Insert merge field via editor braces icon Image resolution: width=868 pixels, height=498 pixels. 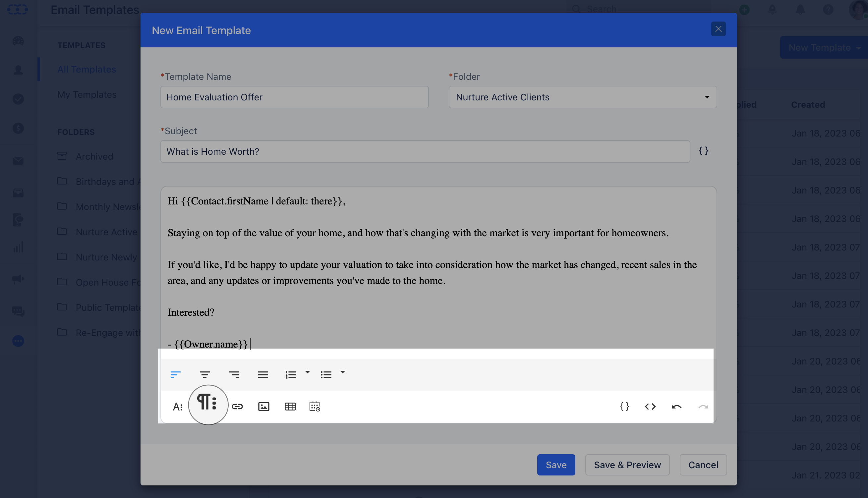pyautogui.click(x=624, y=406)
